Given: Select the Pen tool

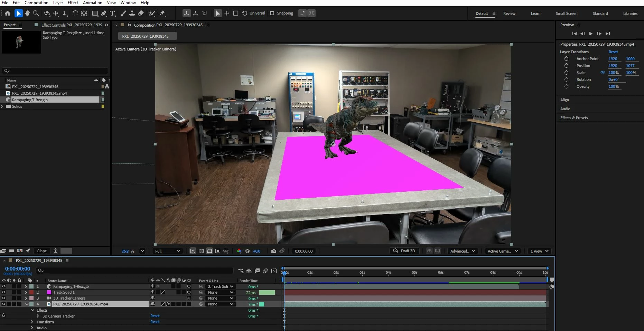Looking at the screenshot, I should click(104, 13).
